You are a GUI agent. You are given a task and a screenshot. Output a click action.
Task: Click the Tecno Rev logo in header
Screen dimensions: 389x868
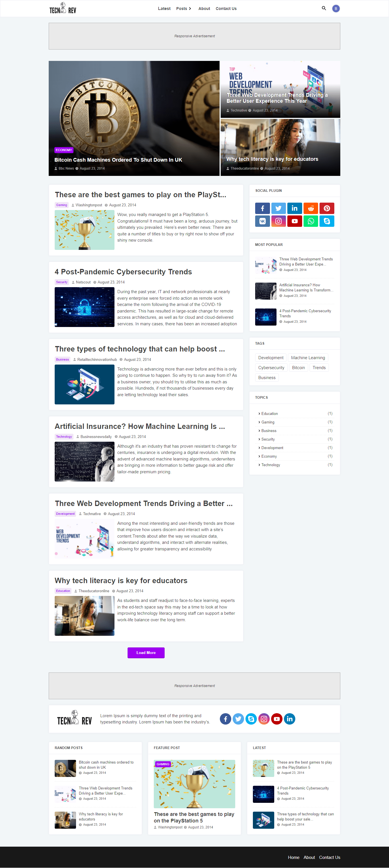(x=63, y=8)
